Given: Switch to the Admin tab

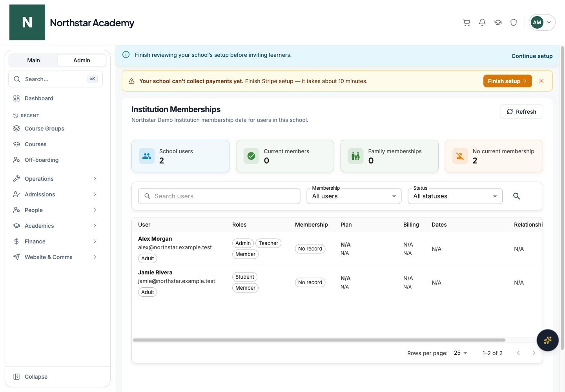Looking at the screenshot, I should tap(82, 60).
